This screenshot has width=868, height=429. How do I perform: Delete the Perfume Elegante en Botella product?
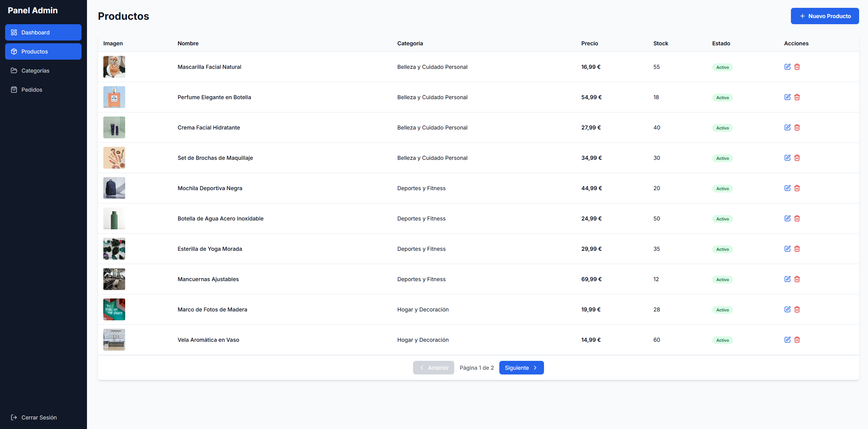[797, 97]
